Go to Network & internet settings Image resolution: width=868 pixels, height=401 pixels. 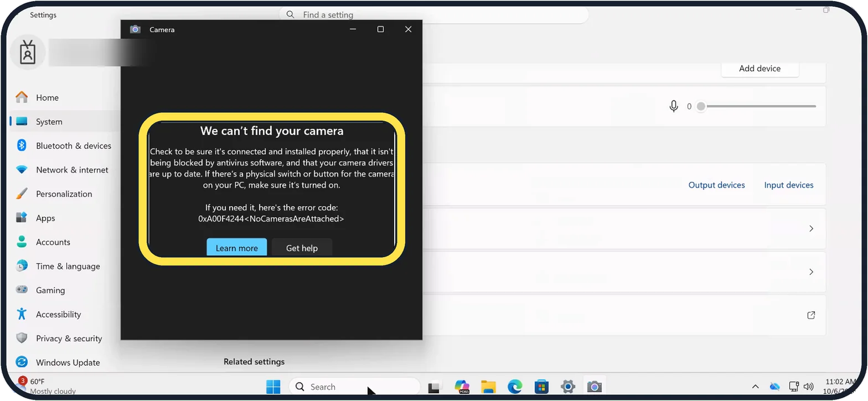pos(72,170)
